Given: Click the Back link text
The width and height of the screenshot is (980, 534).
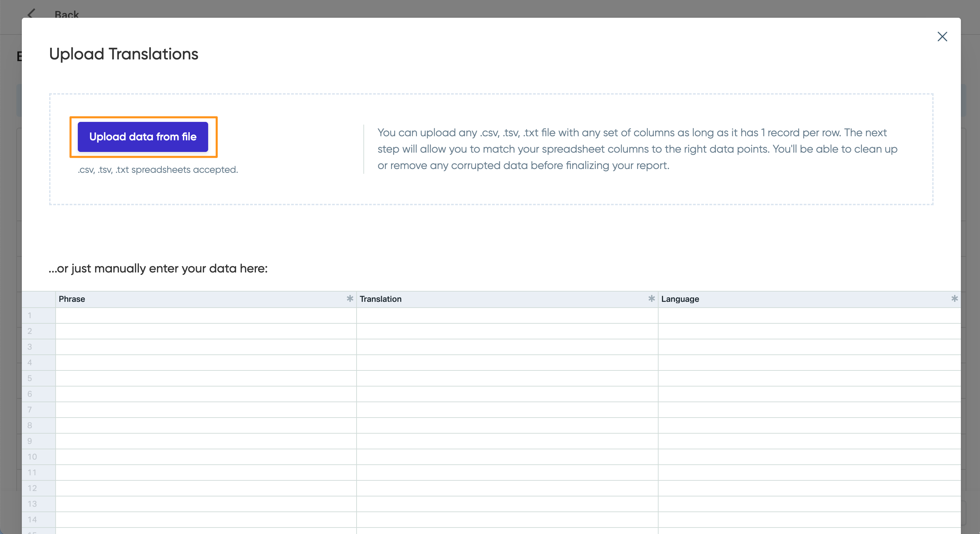Looking at the screenshot, I should pos(67,14).
